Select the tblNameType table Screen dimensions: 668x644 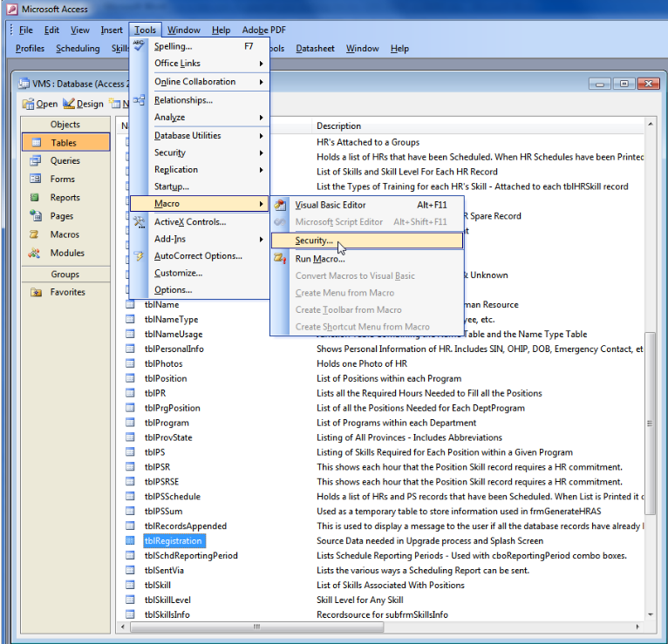171,319
